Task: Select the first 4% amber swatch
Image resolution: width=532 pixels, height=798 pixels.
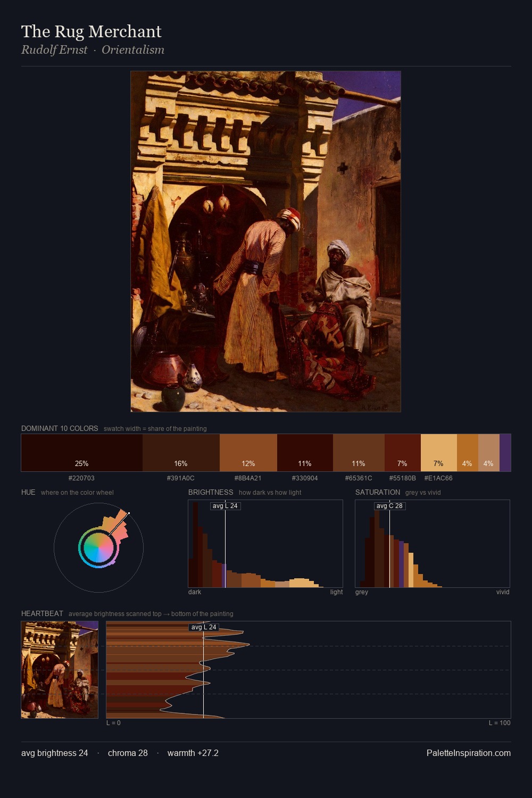Action: [x=468, y=453]
